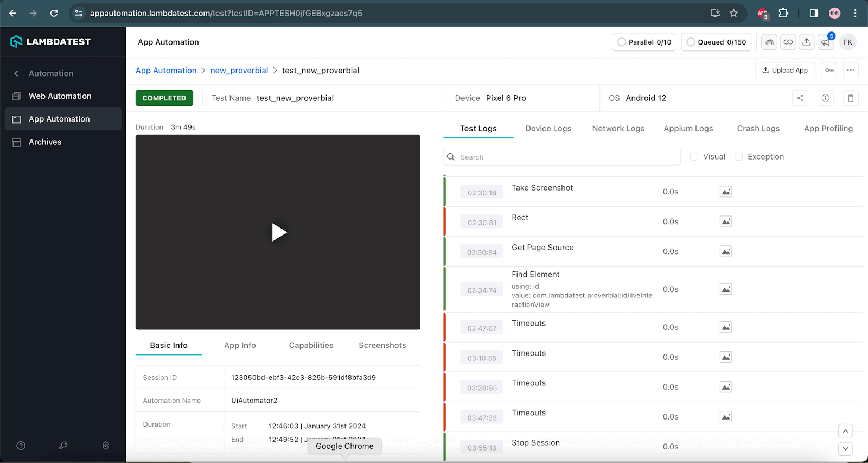The width and height of the screenshot is (868, 463).
Task: Open the Capabilities tab
Action: point(311,345)
